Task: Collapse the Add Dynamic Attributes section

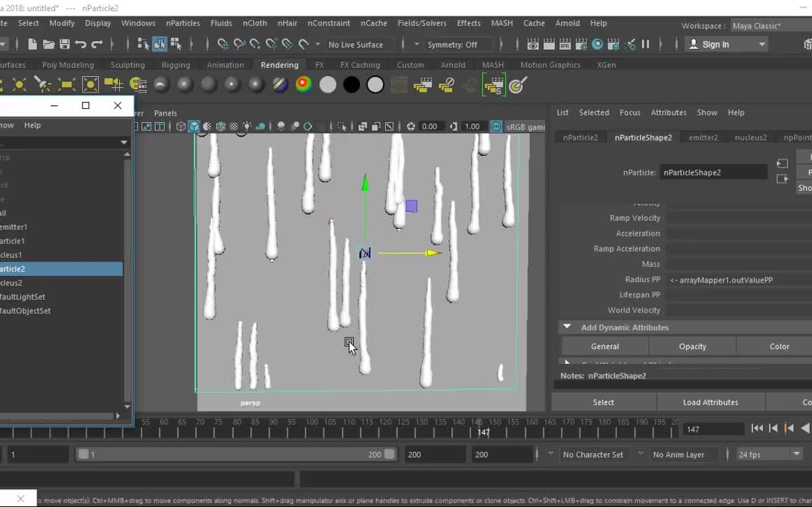Action: coord(567,327)
